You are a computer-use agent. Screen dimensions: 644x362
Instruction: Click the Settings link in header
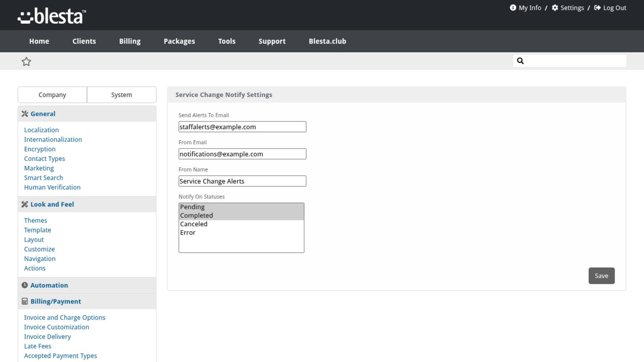click(572, 8)
